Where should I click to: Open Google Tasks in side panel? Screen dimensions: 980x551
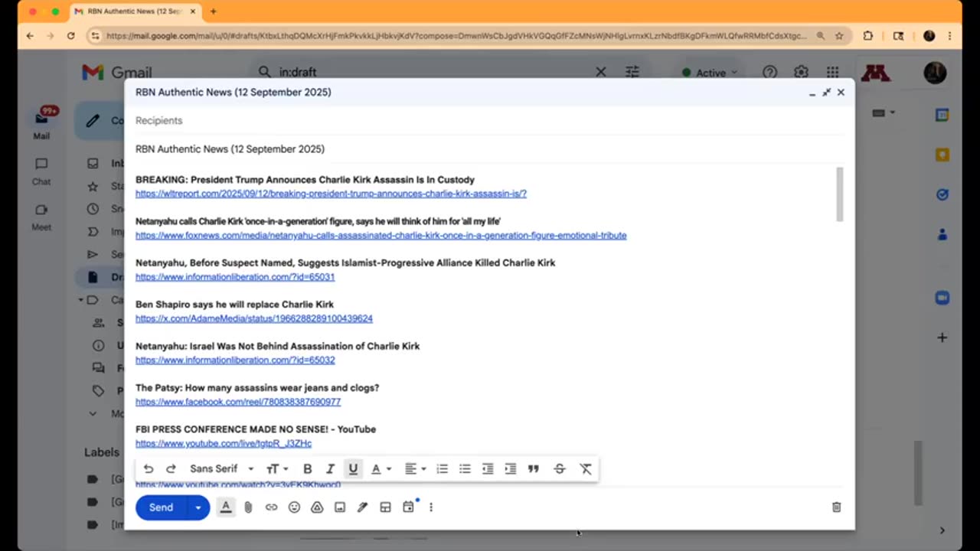942,194
